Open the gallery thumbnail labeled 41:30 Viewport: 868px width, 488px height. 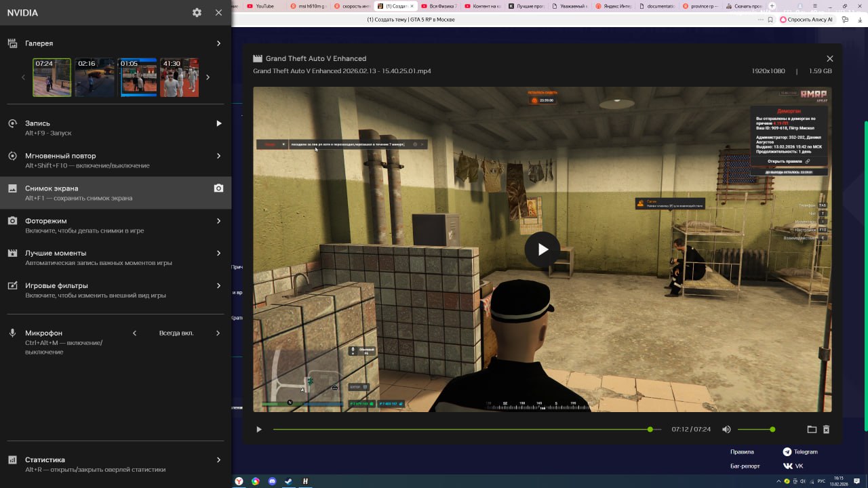click(180, 77)
